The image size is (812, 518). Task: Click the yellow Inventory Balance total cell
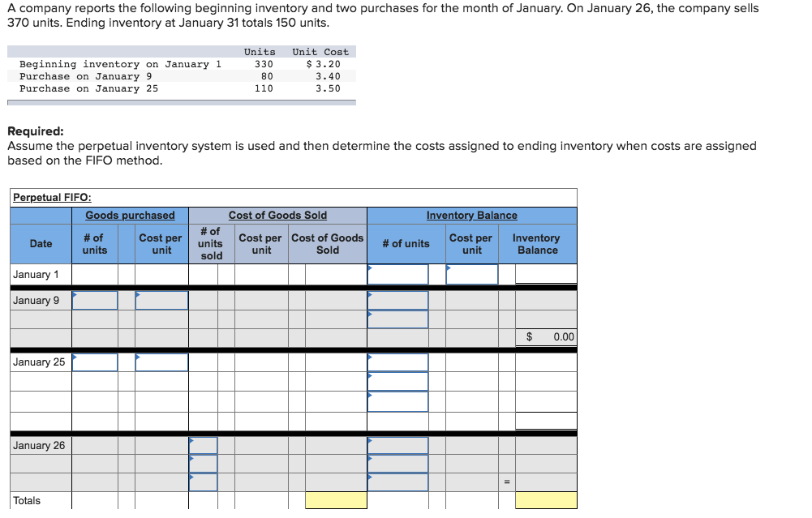pyautogui.click(x=546, y=500)
